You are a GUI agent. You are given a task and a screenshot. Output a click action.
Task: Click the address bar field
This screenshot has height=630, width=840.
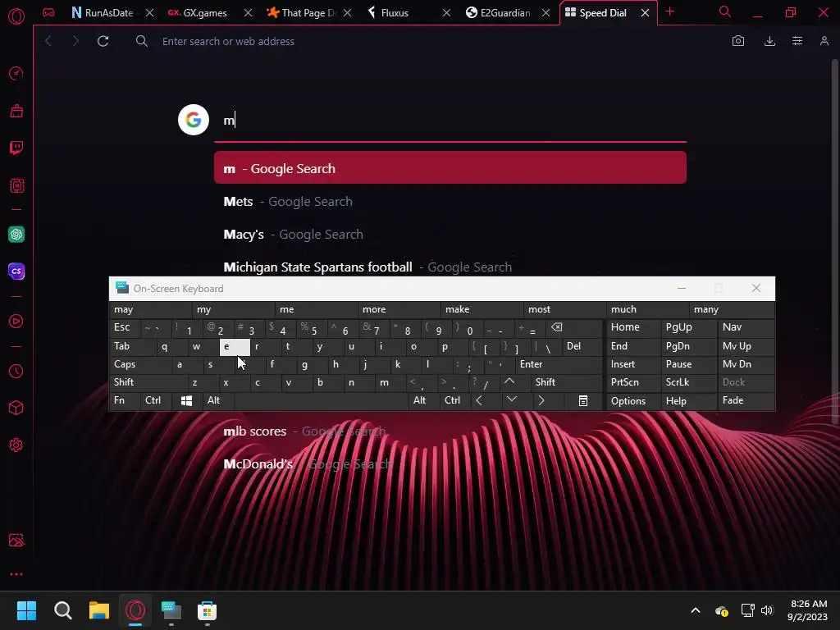(428, 41)
